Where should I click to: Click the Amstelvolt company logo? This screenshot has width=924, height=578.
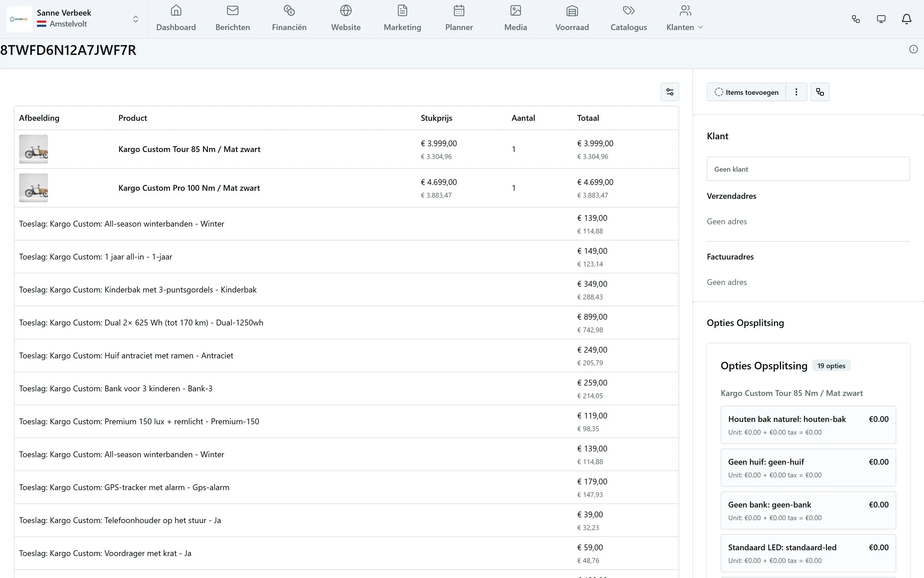click(x=19, y=19)
